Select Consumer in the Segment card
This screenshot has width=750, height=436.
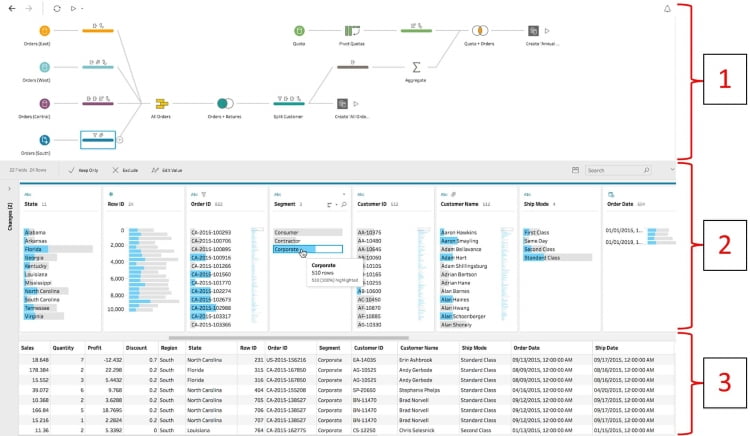308,232
